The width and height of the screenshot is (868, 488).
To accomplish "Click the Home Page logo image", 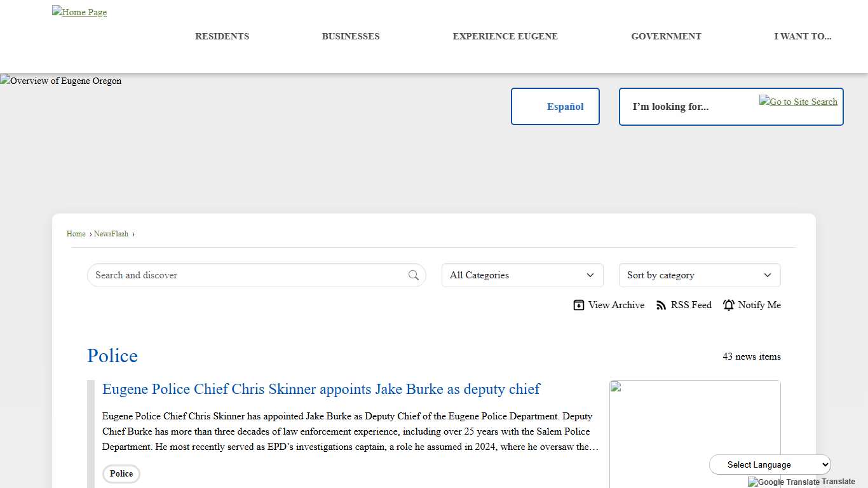I will click(x=79, y=12).
